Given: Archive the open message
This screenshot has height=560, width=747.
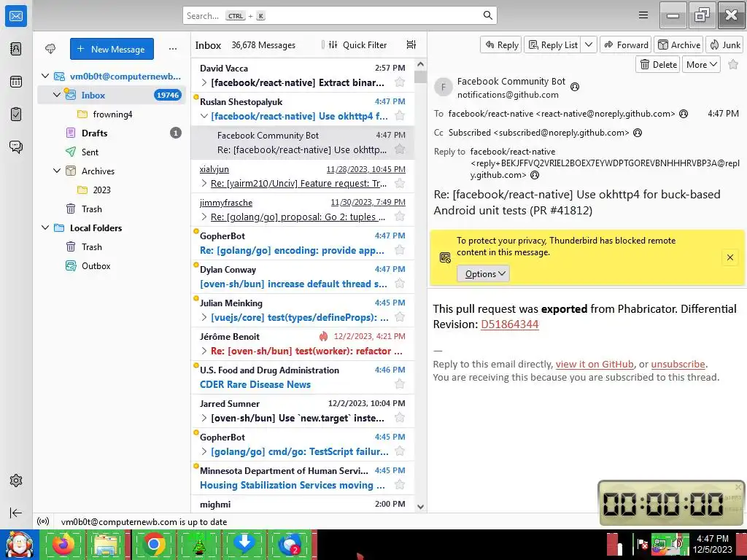Looking at the screenshot, I should (679, 44).
